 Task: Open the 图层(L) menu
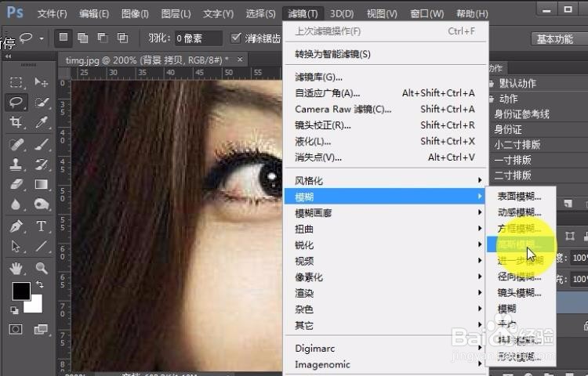pos(176,14)
